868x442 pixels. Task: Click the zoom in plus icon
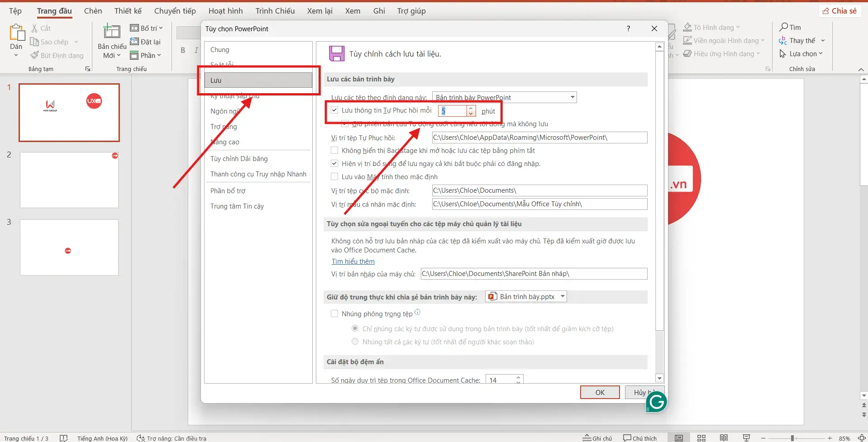point(830,438)
